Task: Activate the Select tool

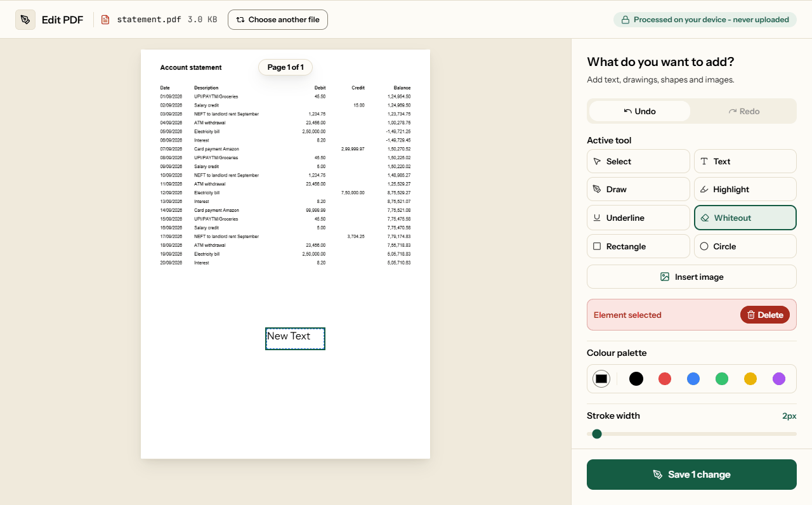Action: click(x=638, y=161)
